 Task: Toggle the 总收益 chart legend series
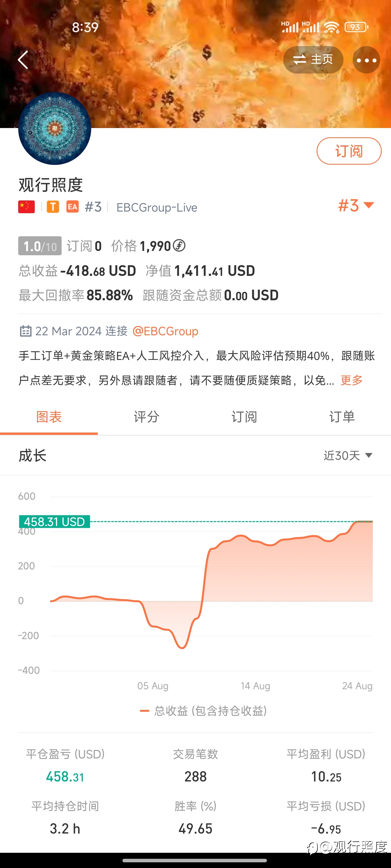(203, 711)
